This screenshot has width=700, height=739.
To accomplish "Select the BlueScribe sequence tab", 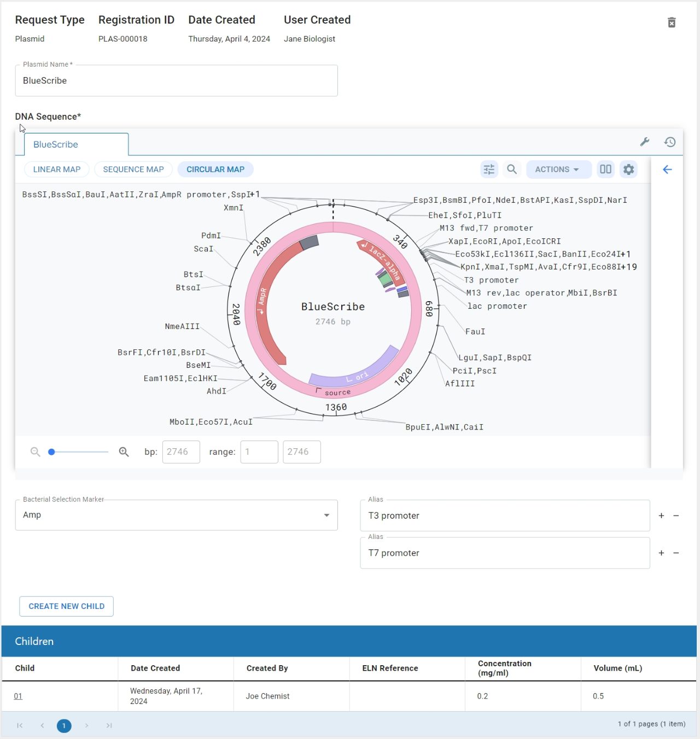I will (x=76, y=144).
